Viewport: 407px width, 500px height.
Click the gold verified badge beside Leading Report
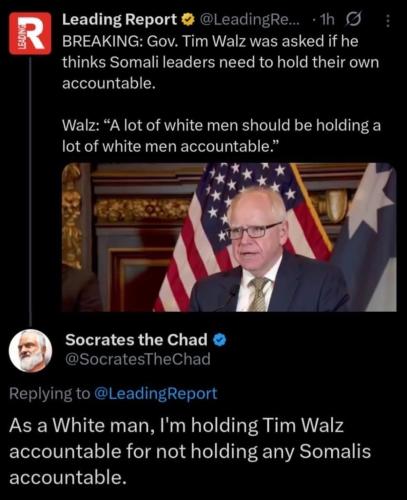[188, 21]
